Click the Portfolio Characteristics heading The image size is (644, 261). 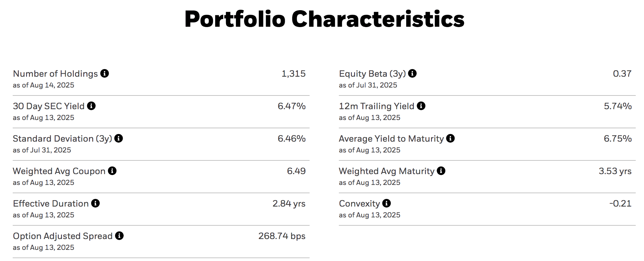point(324,19)
